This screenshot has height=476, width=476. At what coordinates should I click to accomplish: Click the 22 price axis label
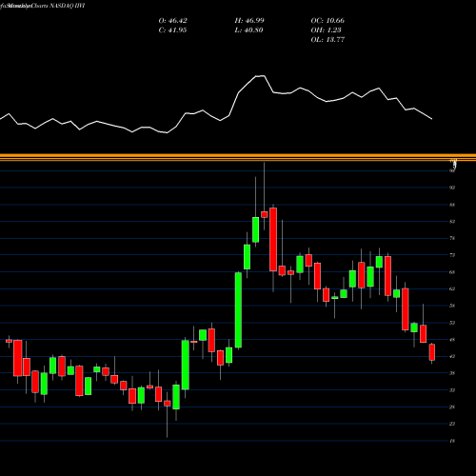tap(452, 424)
